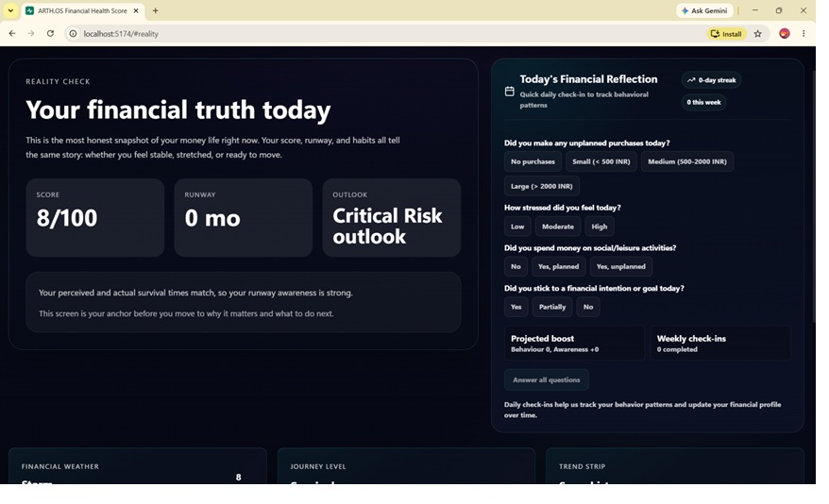Viewport: 829px width, 504px height.
Task: Open a new tab with the plus icon
Action: pos(156,10)
